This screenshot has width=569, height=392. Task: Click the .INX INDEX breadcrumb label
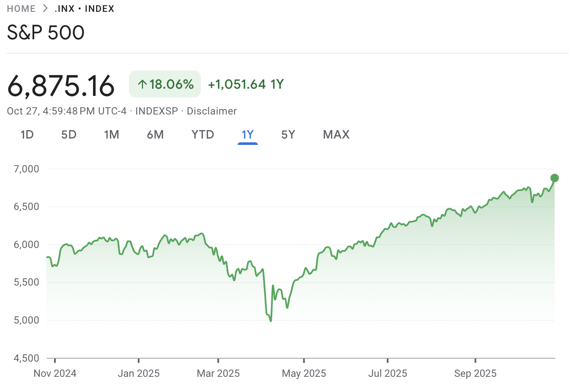[x=85, y=8]
